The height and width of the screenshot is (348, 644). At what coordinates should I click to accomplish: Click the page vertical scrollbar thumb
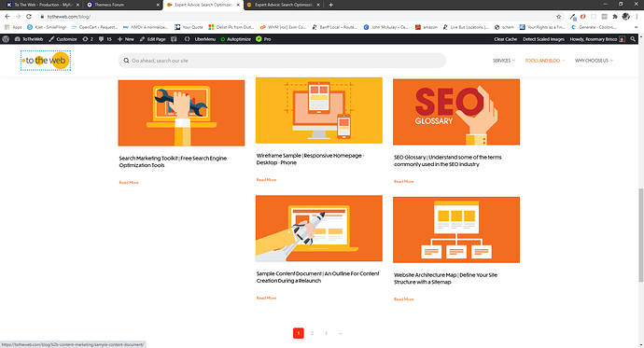[x=640, y=235]
